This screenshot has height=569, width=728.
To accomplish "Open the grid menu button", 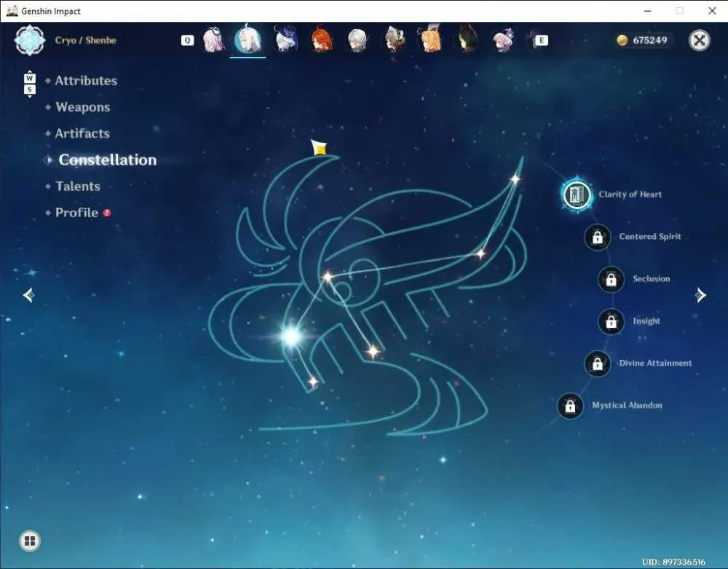I will pos(30,541).
